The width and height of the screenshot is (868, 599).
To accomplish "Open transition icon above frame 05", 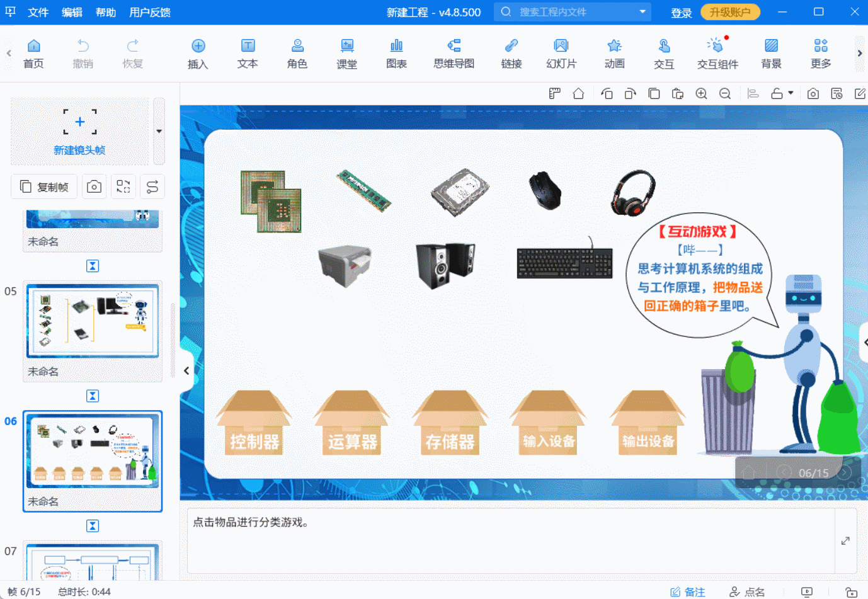I will point(93,266).
